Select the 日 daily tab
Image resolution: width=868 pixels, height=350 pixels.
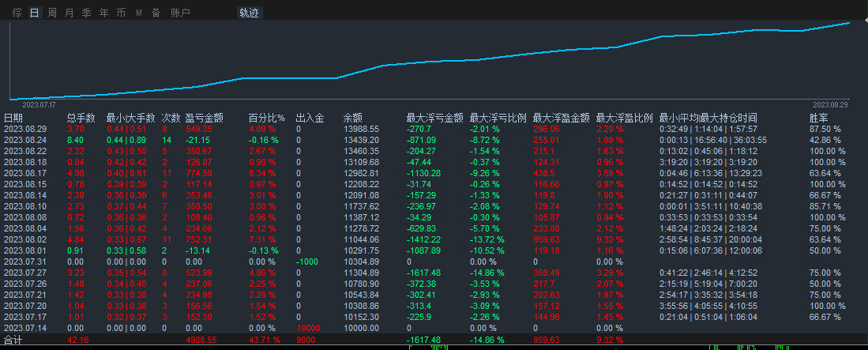pyautogui.click(x=34, y=13)
